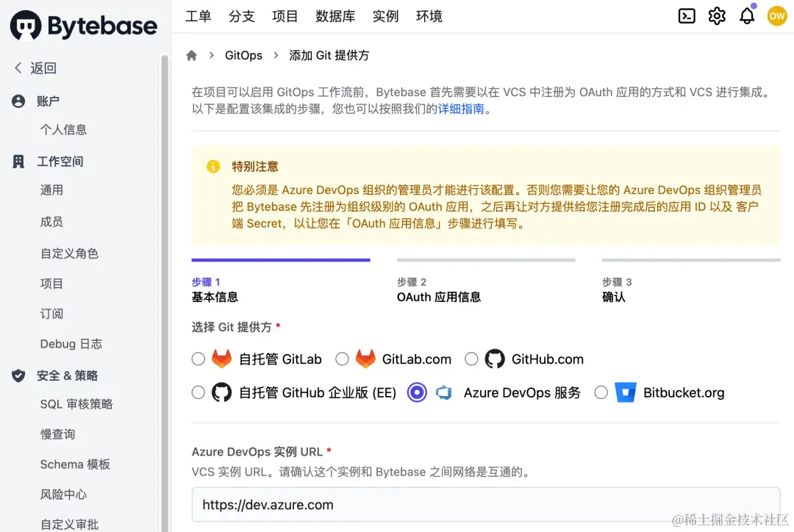Click 返回 to go back

(43, 68)
